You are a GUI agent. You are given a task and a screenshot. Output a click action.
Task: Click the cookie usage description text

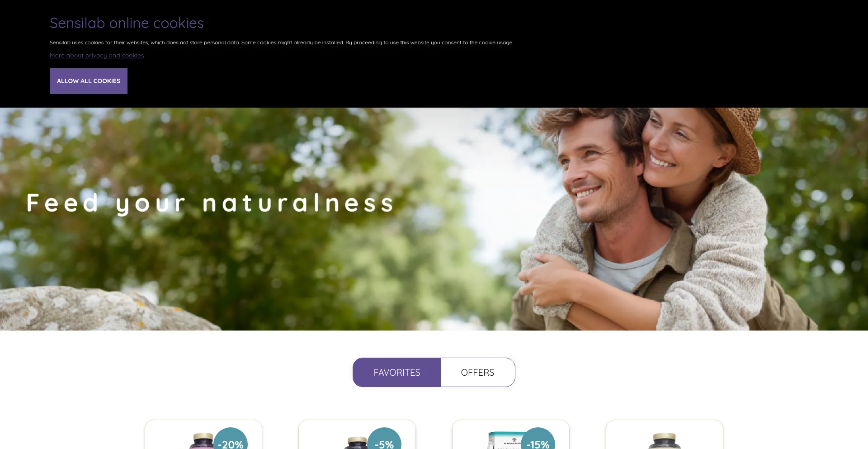click(x=281, y=43)
